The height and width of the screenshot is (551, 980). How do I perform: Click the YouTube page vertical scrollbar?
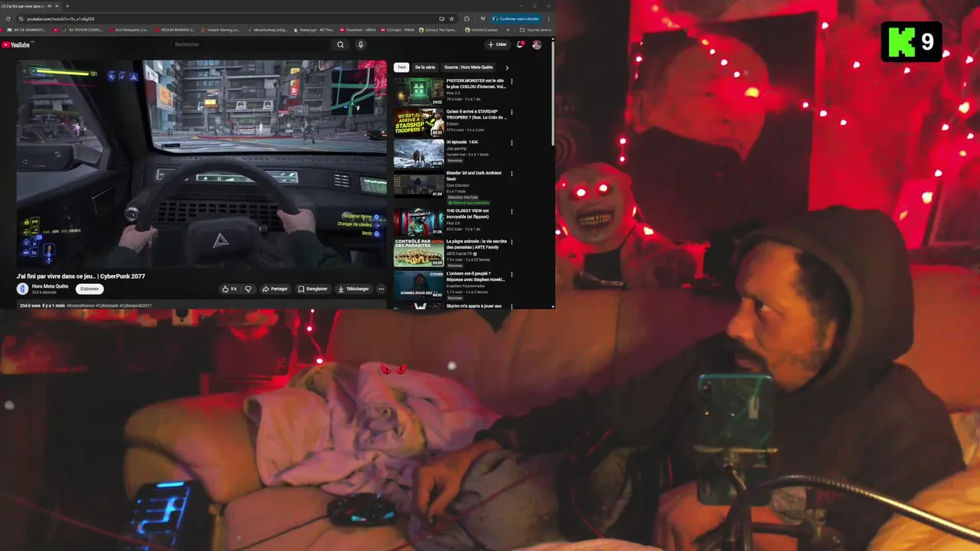click(553, 92)
